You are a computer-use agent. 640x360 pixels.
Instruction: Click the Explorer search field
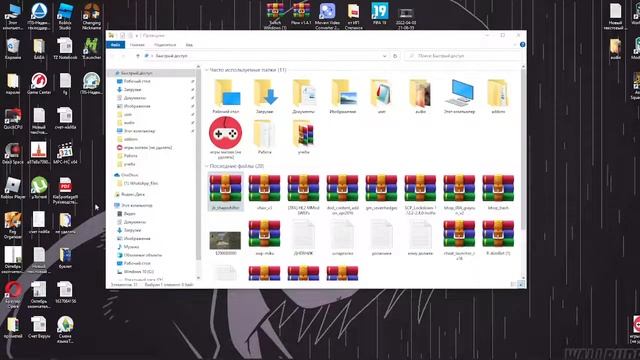tap(464, 56)
